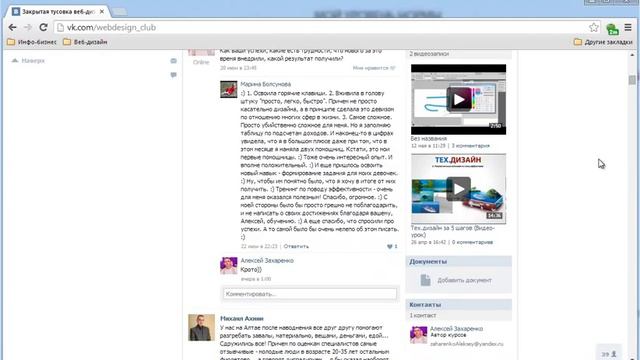This screenshot has height=360, width=640.
Task: Open Марина Болсунова's profile via her avatar
Action: point(229,89)
